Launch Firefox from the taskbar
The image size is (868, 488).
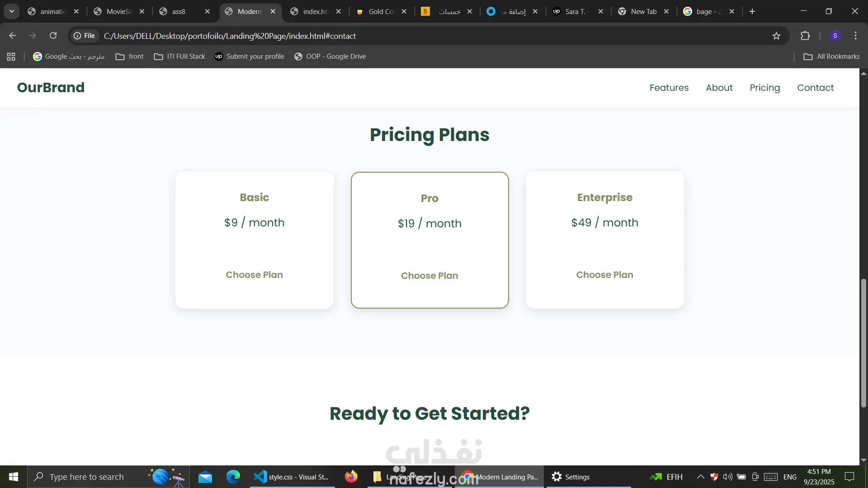[x=351, y=477]
